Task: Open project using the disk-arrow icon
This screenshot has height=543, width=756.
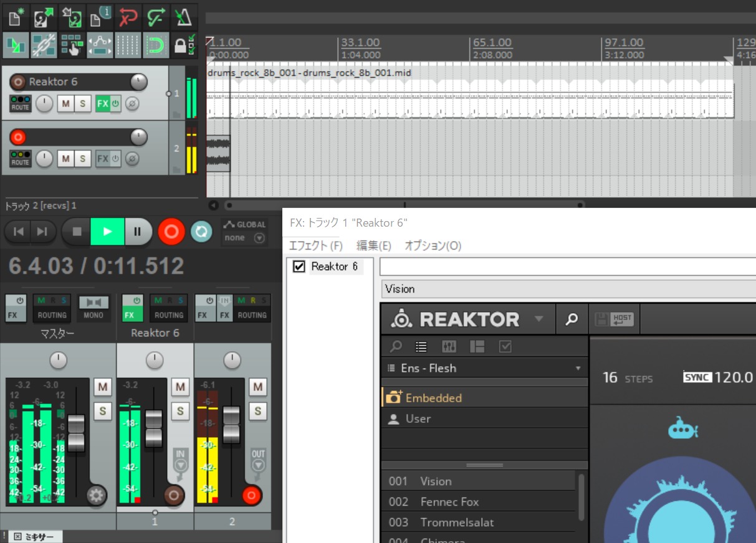Action: point(44,17)
